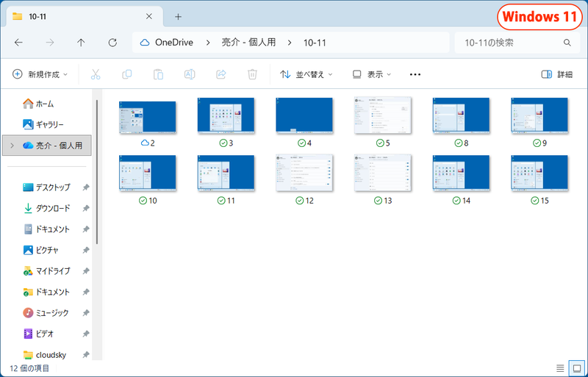
Task: Refresh the current folder view
Action: coord(112,43)
